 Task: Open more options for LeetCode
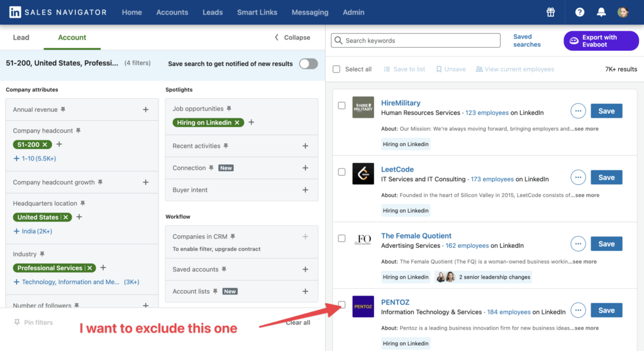pyautogui.click(x=578, y=177)
